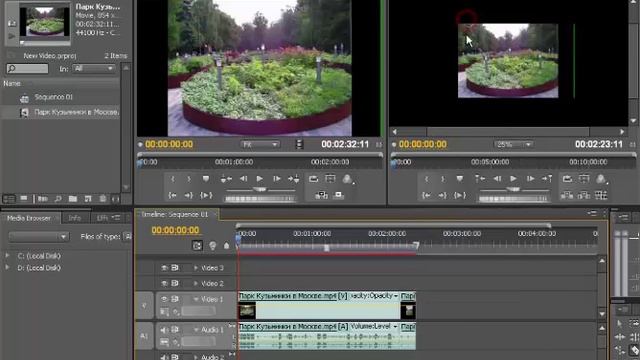Set In point in Program monitor
The image size is (640, 360).
coord(427,179)
